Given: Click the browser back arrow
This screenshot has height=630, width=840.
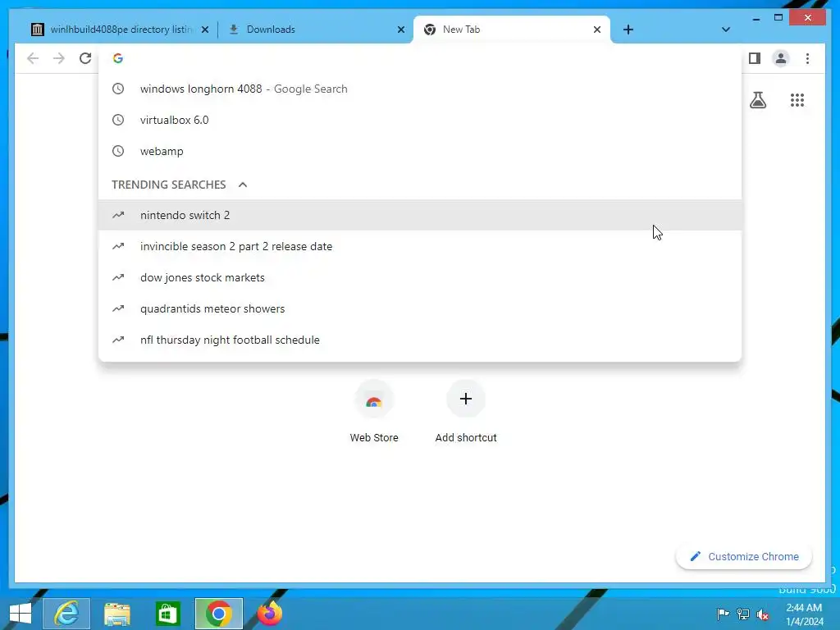Looking at the screenshot, I should coord(33,58).
